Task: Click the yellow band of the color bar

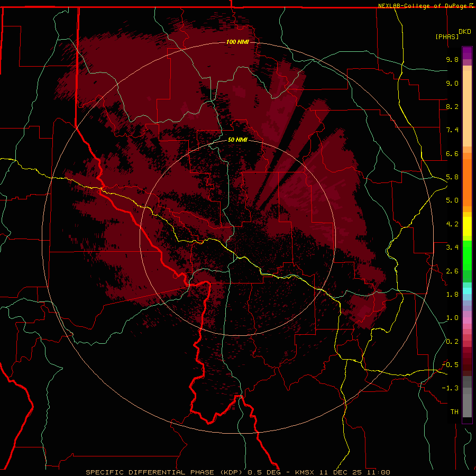Action: (467, 226)
